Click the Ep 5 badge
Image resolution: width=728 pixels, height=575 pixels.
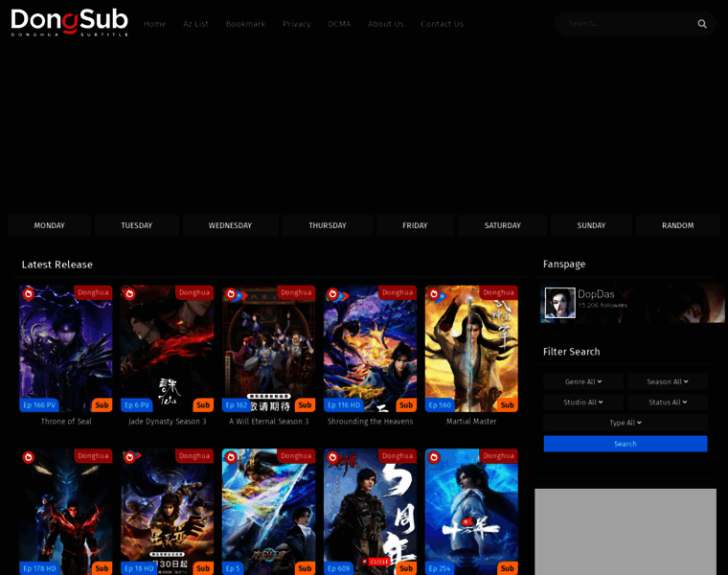point(232,568)
